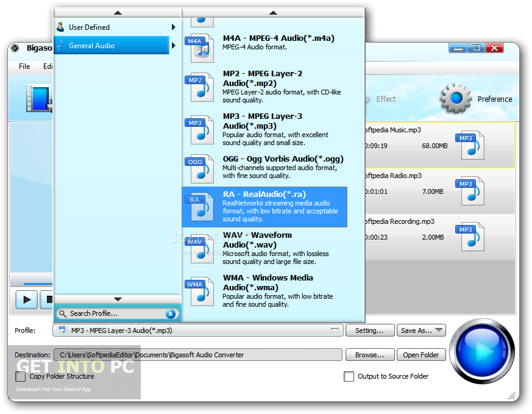The height and width of the screenshot is (414, 532).
Task: Start conversion with big blue round button
Action: [x=483, y=351]
